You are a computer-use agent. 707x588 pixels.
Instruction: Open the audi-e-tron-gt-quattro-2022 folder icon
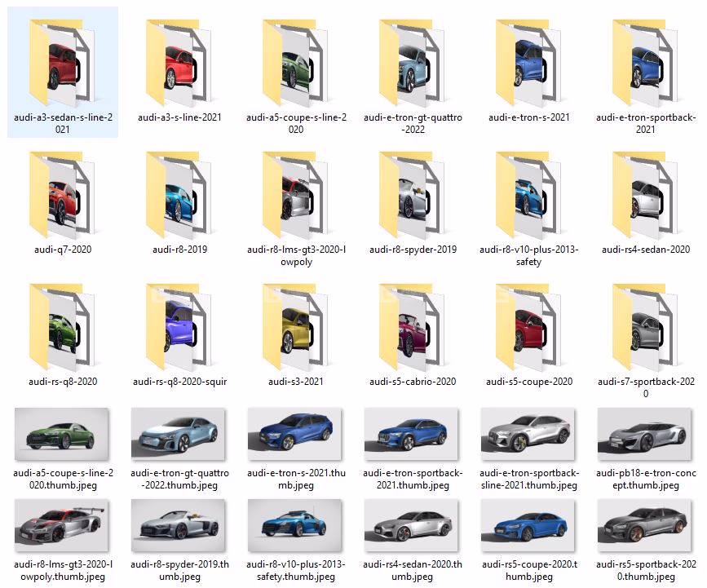pos(413,63)
